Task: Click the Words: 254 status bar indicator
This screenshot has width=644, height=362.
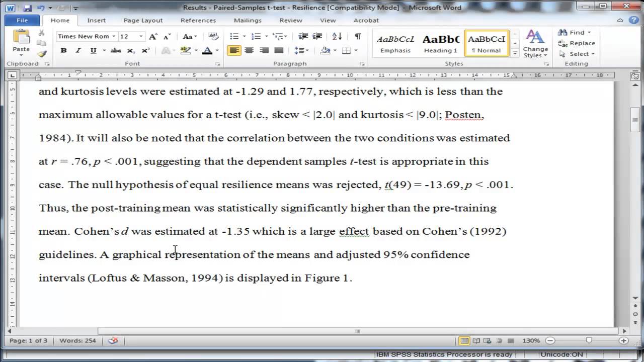Action: tap(77, 340)
